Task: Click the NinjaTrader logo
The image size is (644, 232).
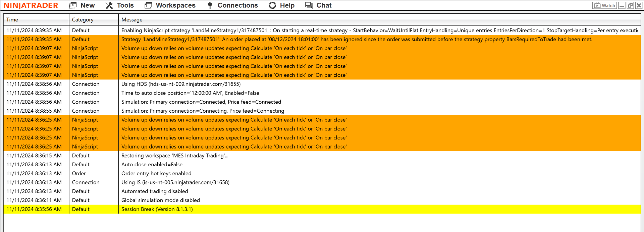Action: coord(31,5)
